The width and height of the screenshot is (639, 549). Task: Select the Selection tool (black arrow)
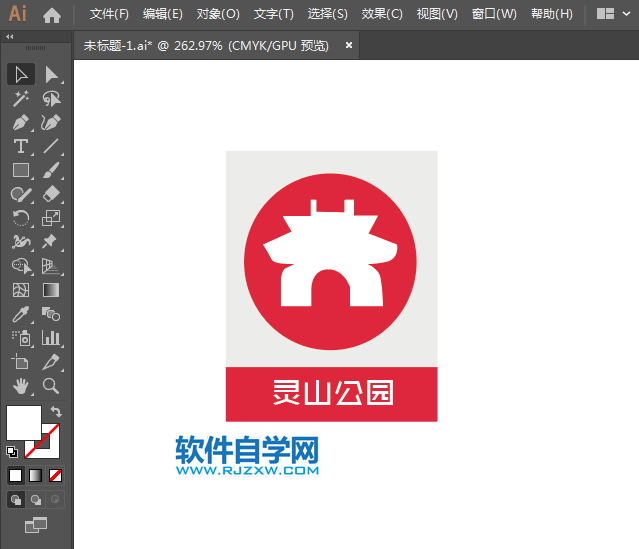(x=21, y=75)
